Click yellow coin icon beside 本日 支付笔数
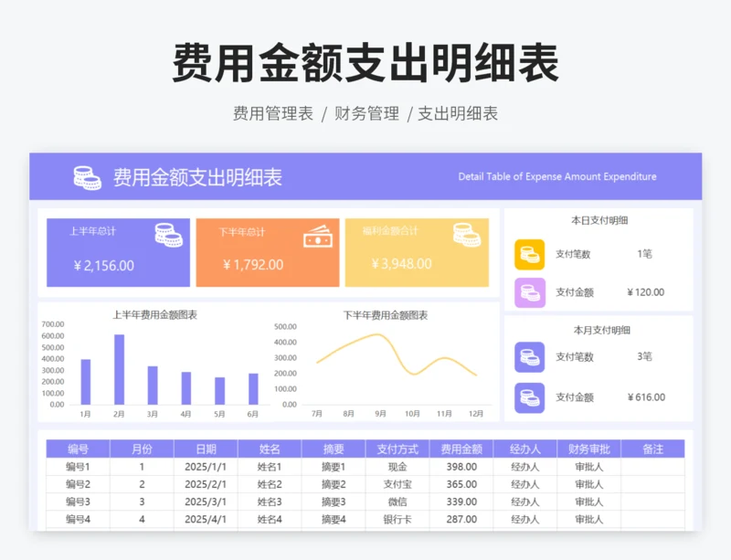731x560 pixels. click(530, 255)
